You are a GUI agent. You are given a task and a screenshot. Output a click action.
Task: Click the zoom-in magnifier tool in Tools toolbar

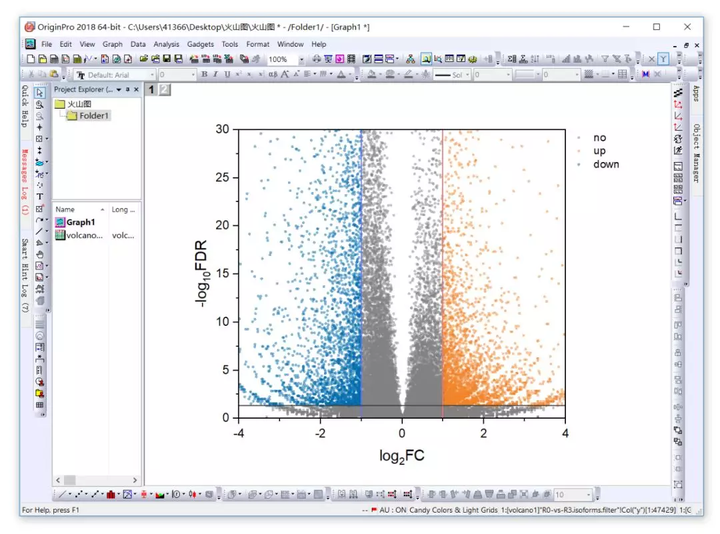coord(40,104)
